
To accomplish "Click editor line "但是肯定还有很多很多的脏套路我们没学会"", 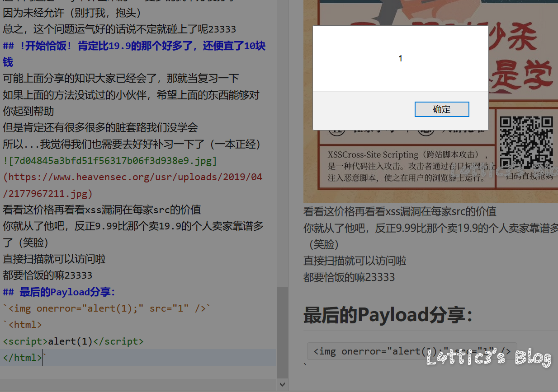I will click(100, 127).
